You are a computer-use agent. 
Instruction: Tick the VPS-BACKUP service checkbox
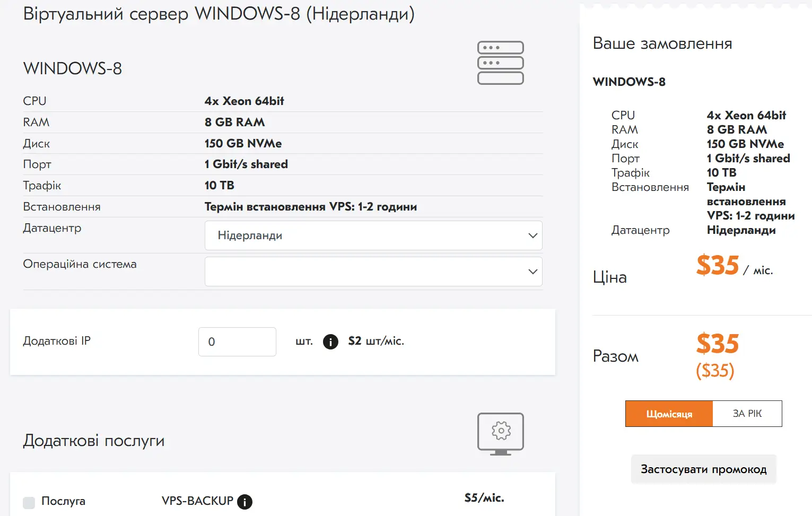(29, 502)
